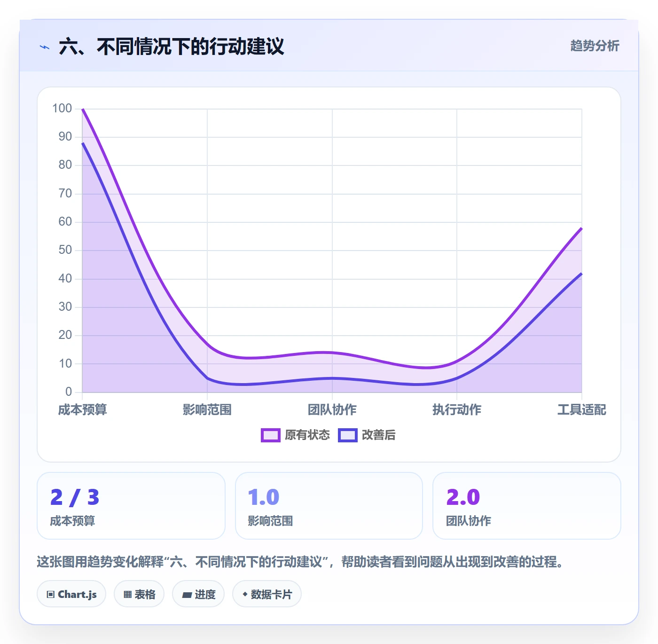Click the 表格 chip's grid icon
Image resolution: width=658 pixels, height=644 pixels.
point(127,595)
